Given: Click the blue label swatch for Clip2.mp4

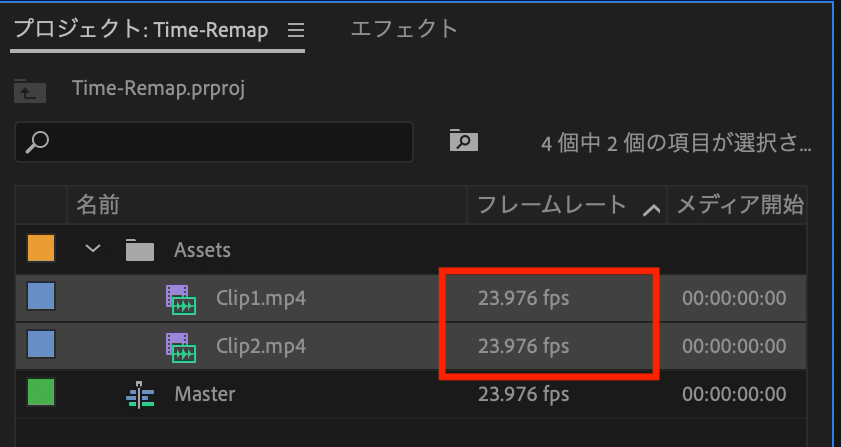Looking at the screenshot, I should tap(40, 345).
